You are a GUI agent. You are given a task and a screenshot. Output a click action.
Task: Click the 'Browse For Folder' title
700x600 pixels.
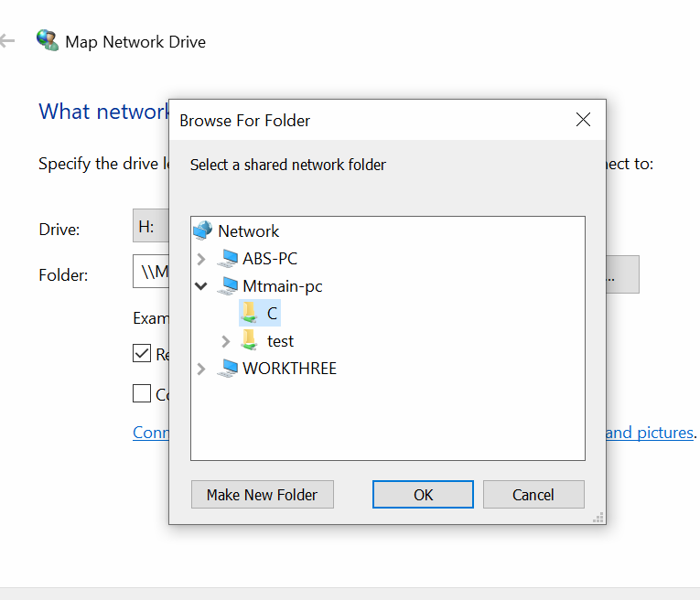244,121
